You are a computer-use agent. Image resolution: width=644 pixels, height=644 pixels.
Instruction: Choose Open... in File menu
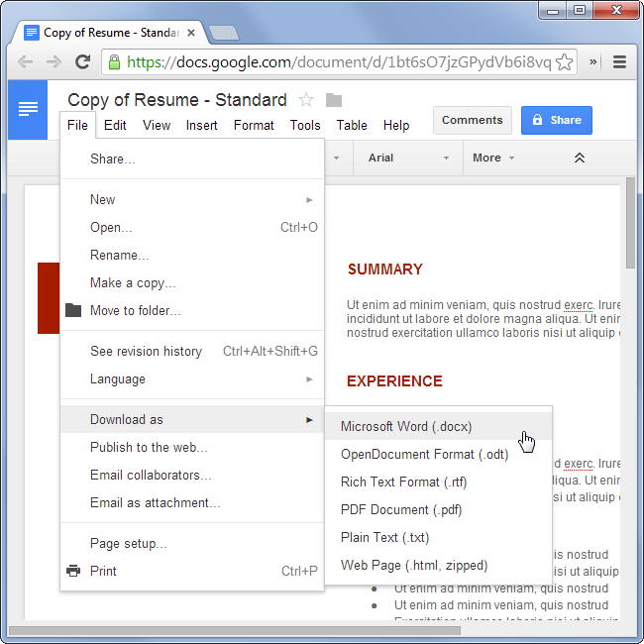point(192,227)
